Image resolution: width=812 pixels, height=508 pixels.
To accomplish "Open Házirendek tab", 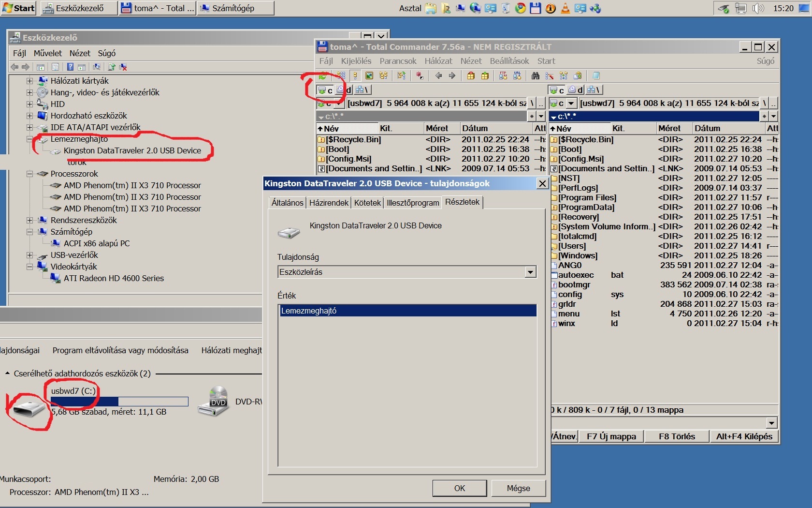I will (x=329, y=203).
